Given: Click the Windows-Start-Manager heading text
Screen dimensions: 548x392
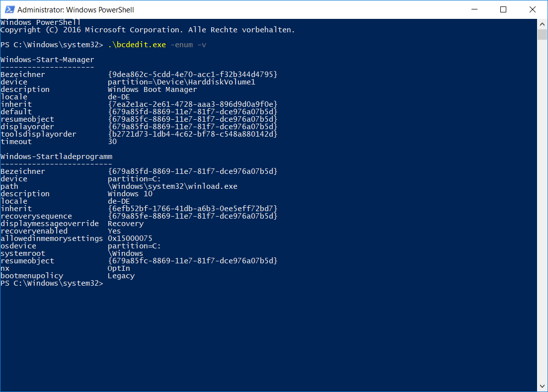Looking at the screenshot, I should coord(47,59).
